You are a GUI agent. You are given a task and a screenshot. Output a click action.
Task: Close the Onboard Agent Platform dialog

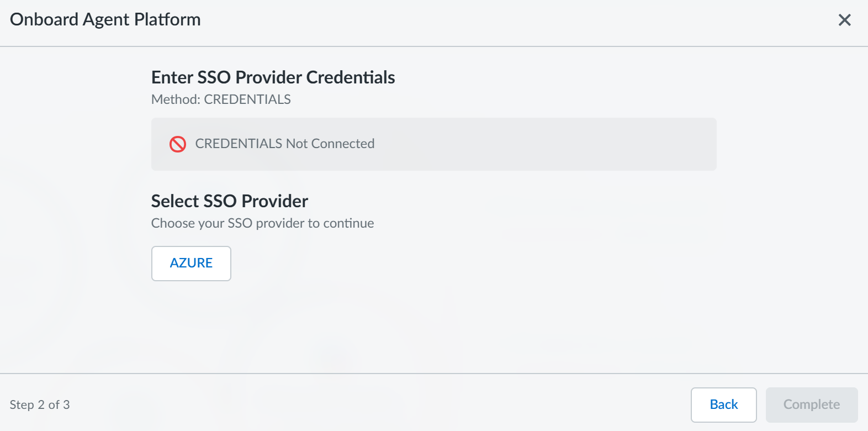[844, 20]
